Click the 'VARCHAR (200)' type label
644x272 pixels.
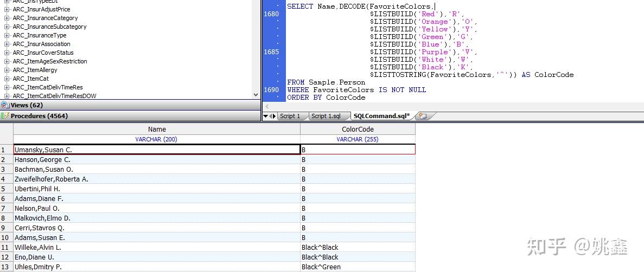tap(156, 139)
